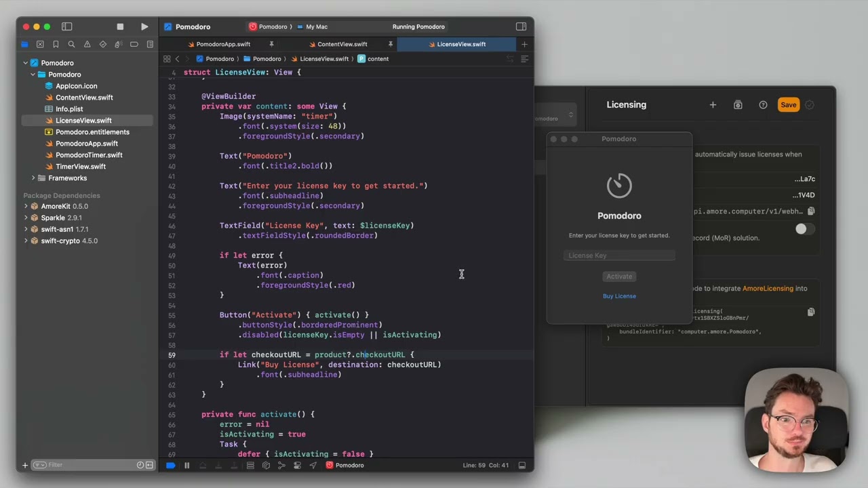Open the Issue navigator warning icon
Image resolution: width=868 pixels, height=488 pixels.
pos(87,45)
